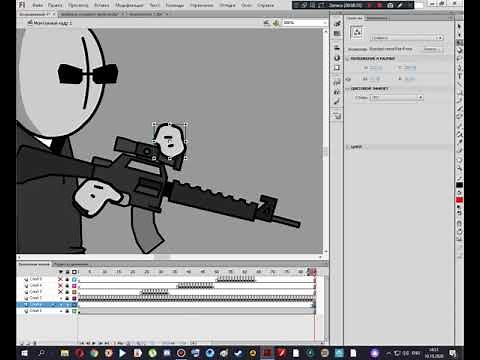Select the Selection arrow tool
480x360 pixels.
click(x=459, y=26)
